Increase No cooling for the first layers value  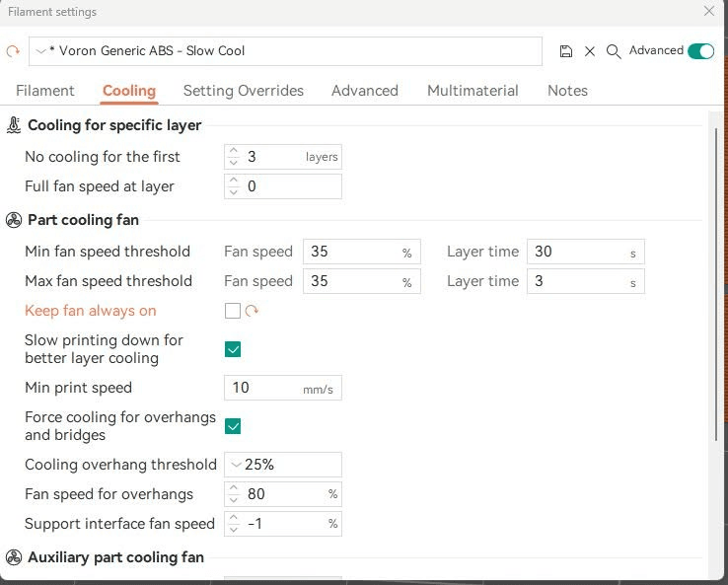(234, 151)
